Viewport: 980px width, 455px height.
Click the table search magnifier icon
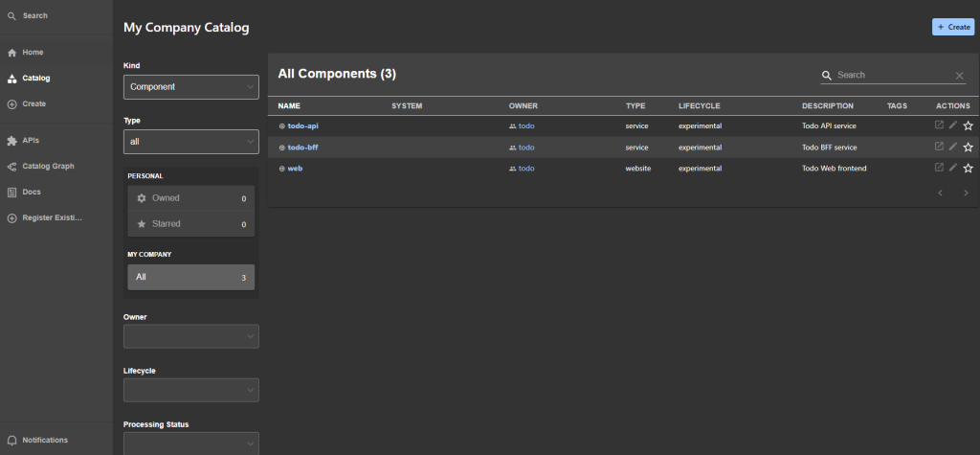[827, 75]
